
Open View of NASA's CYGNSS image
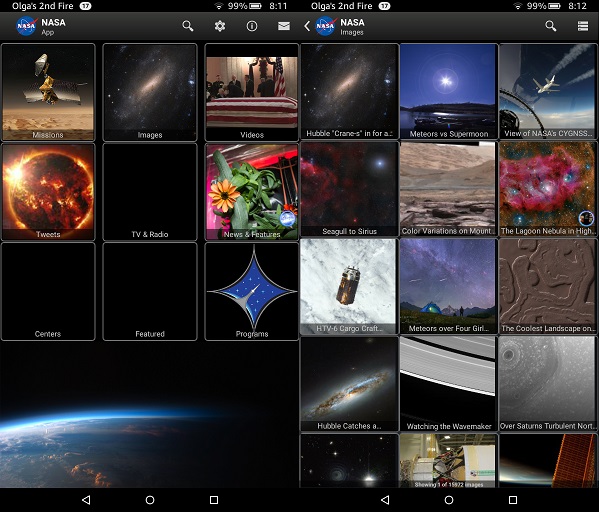click(x=548, y=91)
